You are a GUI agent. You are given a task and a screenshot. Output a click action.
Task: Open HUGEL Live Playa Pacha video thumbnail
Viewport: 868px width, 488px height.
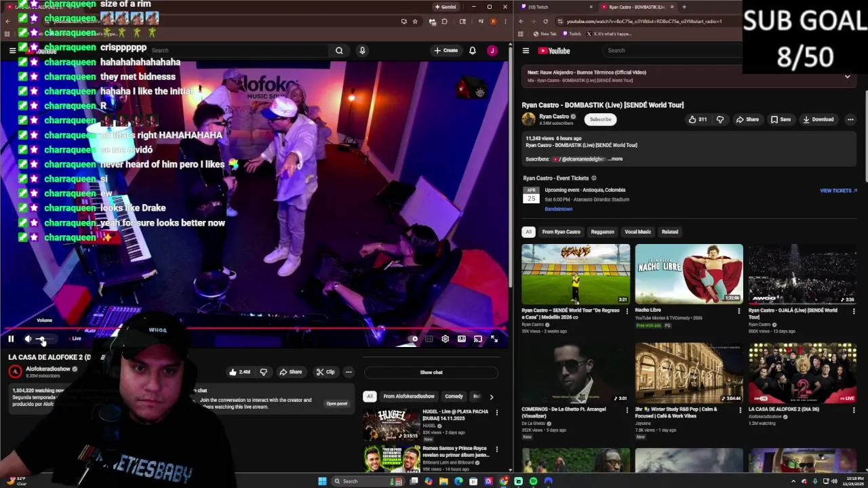pos(391,425)
